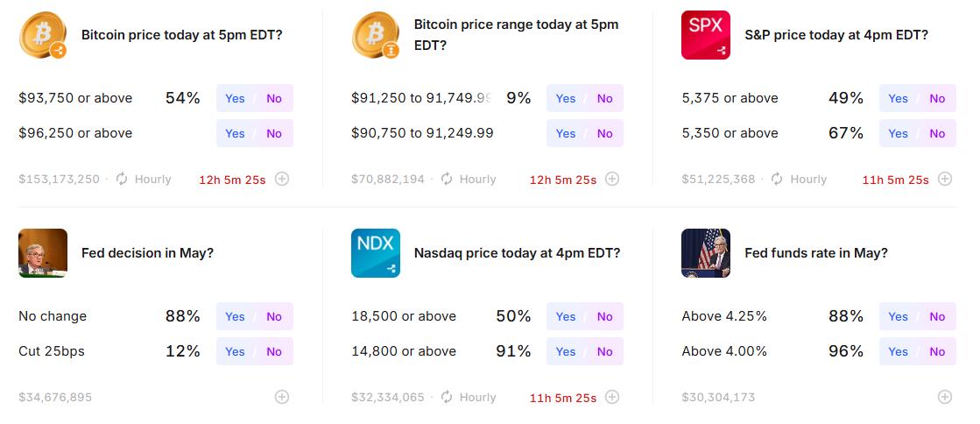Screen dimensions: 980x424
Task: Choose Yes for Cut 25bps
Action: (235, 351)
